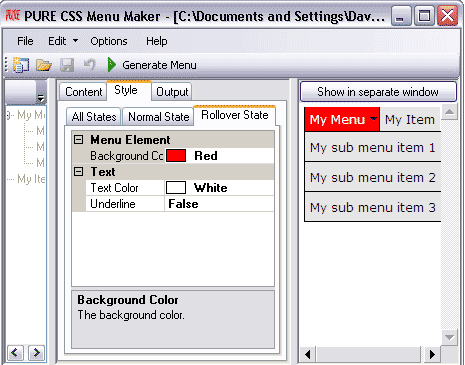465x365 pixels.
Task: Click the preview scrollbar down arrow
Action: tap(449, 338)
